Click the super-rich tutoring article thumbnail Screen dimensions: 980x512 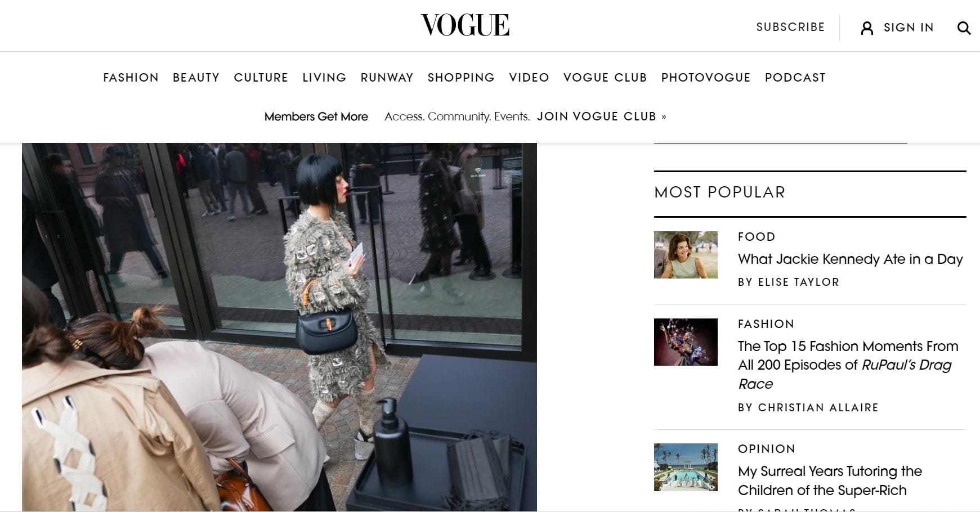[x=686, y=467]
